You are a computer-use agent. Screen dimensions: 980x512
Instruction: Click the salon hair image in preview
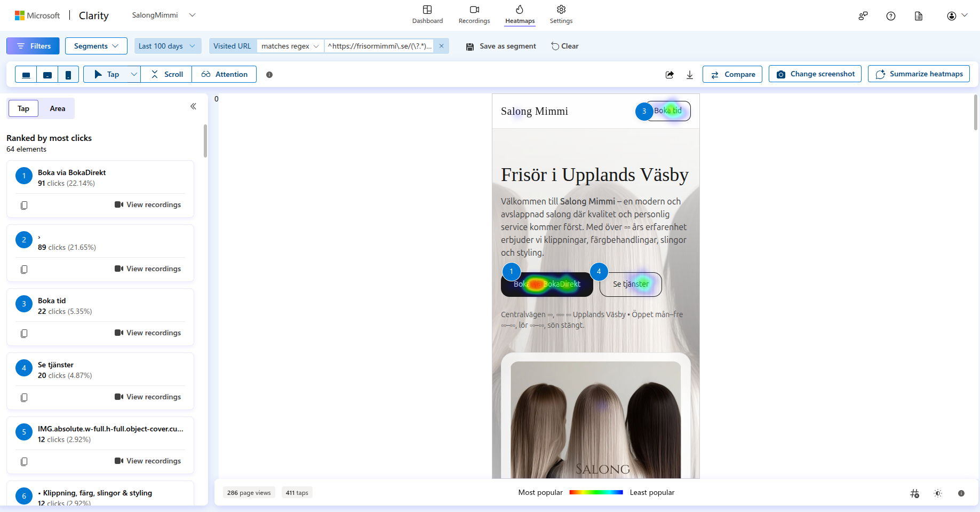click(x=596, y=420)
